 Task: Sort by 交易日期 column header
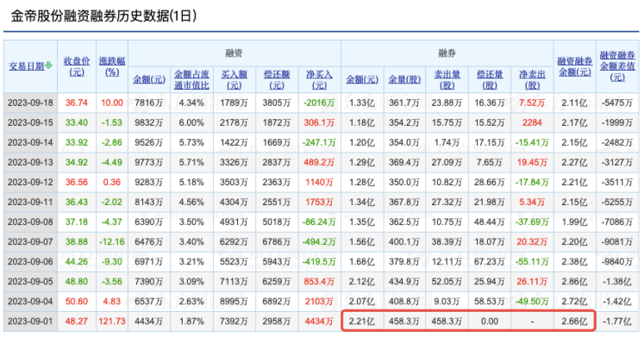tap(27, 66)
